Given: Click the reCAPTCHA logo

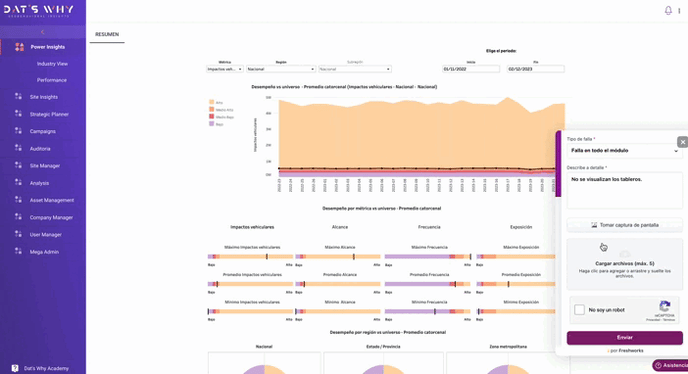Looking at the screenshot, I should coord(665,306).
